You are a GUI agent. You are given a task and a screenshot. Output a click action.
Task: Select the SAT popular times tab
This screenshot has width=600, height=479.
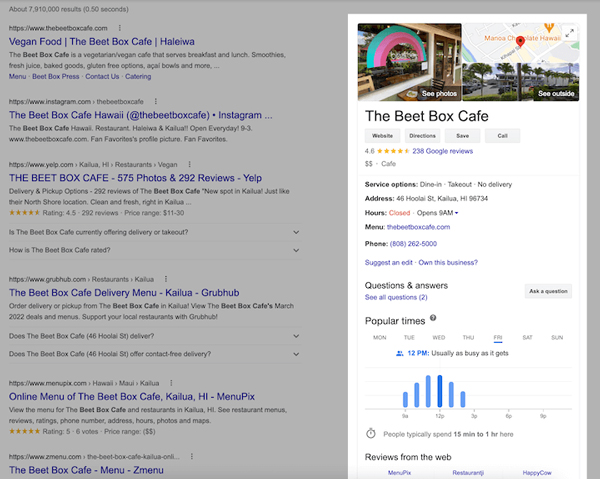pyautogui.click(x=527, y=337)
